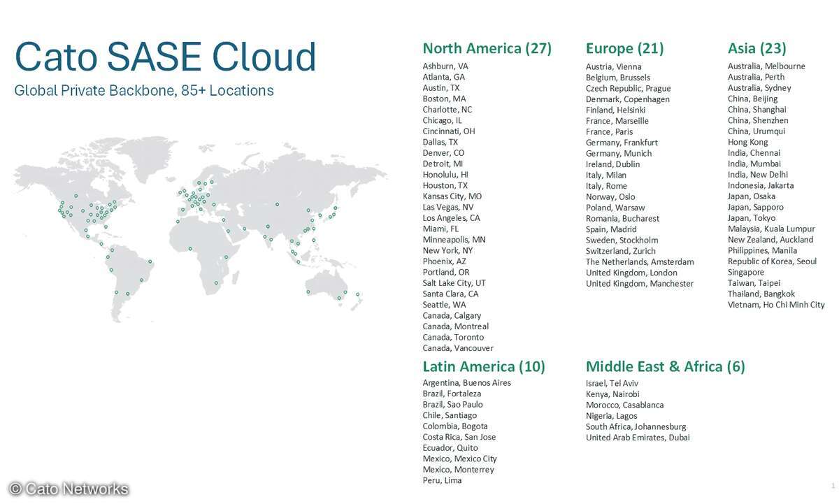
Task: Click 'Morocco, Casablanca' location
Action: 625,405
